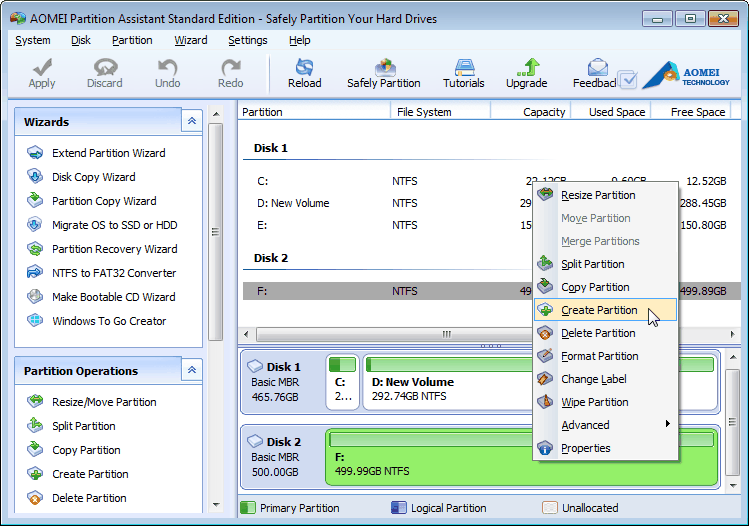The image size is (749, 526).
Task: Select Create Partition in context menu
Action: (x=605, y=310)
